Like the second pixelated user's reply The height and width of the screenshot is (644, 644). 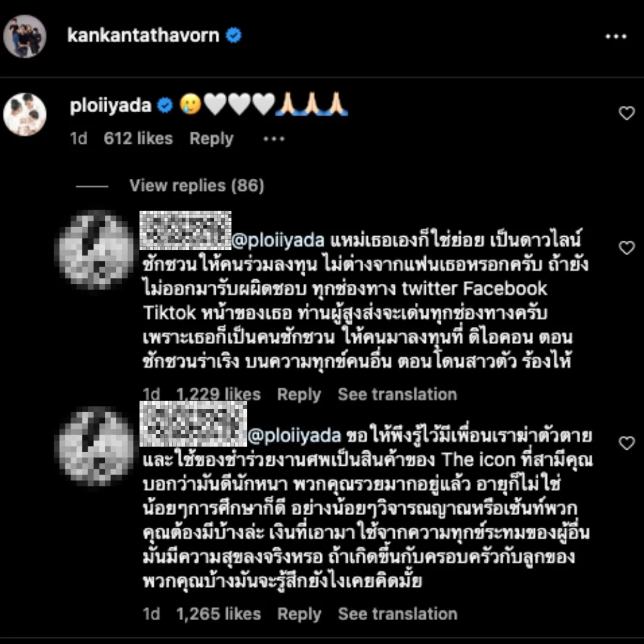[x=626, y=442]
